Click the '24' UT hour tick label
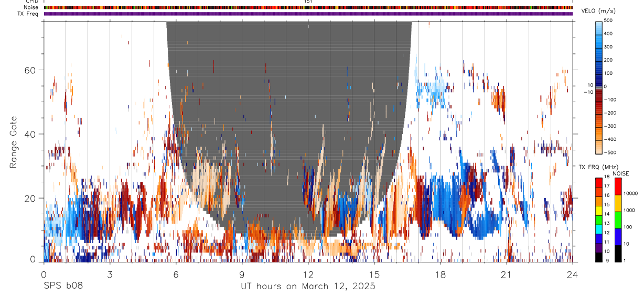Image resolution: width=644 pixels, height=297 pixels. [x=573, y=274]
